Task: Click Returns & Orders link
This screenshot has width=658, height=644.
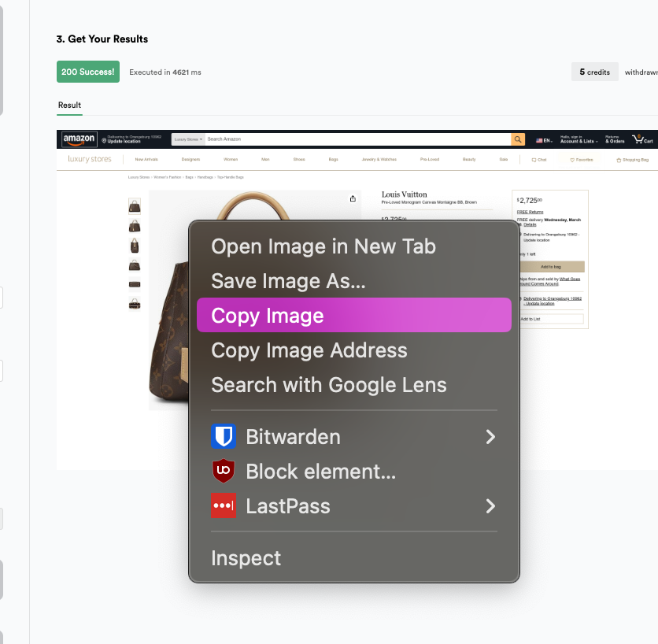Action: 615,139
